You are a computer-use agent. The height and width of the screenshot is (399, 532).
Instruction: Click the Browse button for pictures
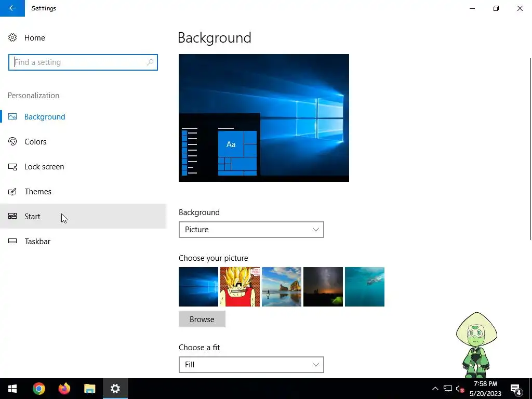pos(202,320)
